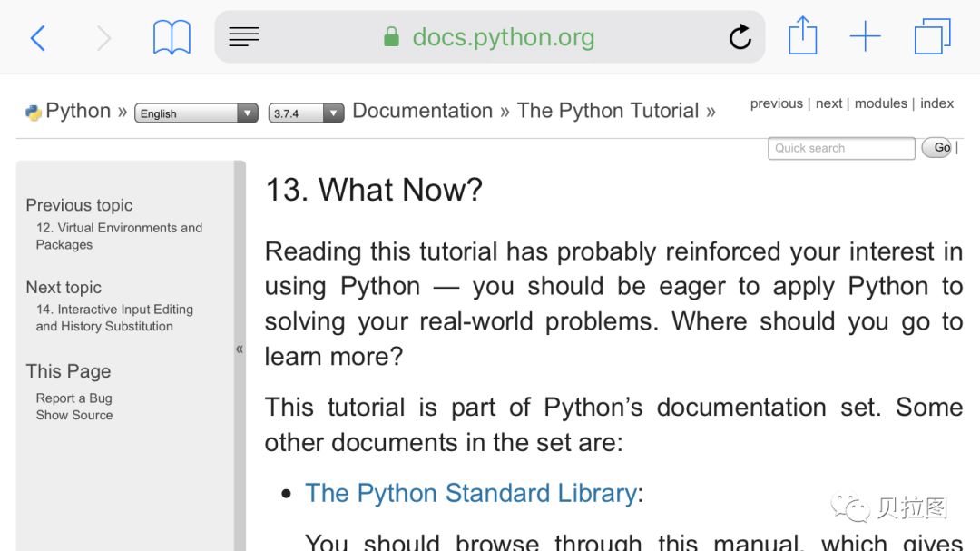Image resolution: width=980 pixels, height=551 pixels.
Task: Click inside the Quick search field
Action: (x=840, y=148)
